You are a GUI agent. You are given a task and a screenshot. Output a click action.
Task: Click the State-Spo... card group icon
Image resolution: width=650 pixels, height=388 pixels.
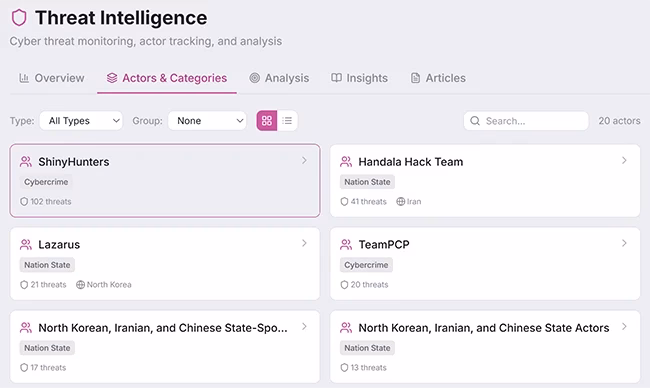point(26,328)
